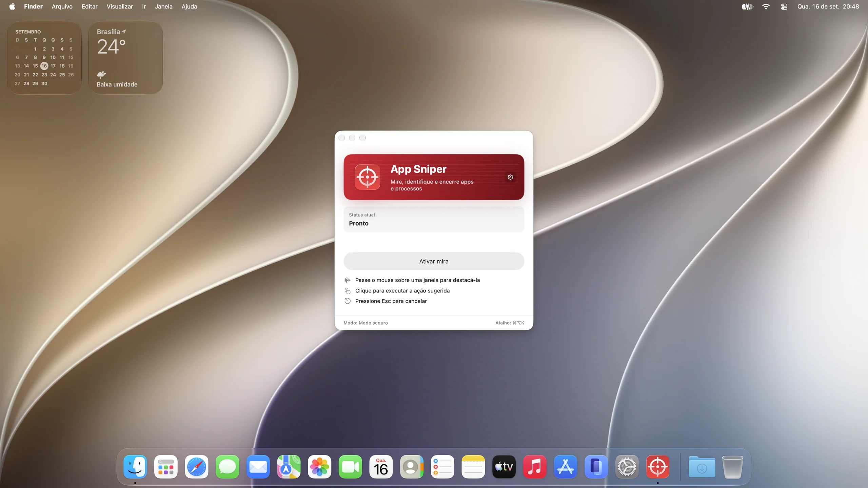Open App Sniper settings gear
This screenshot has height=488, width=868.
click(x=510, y=177)
